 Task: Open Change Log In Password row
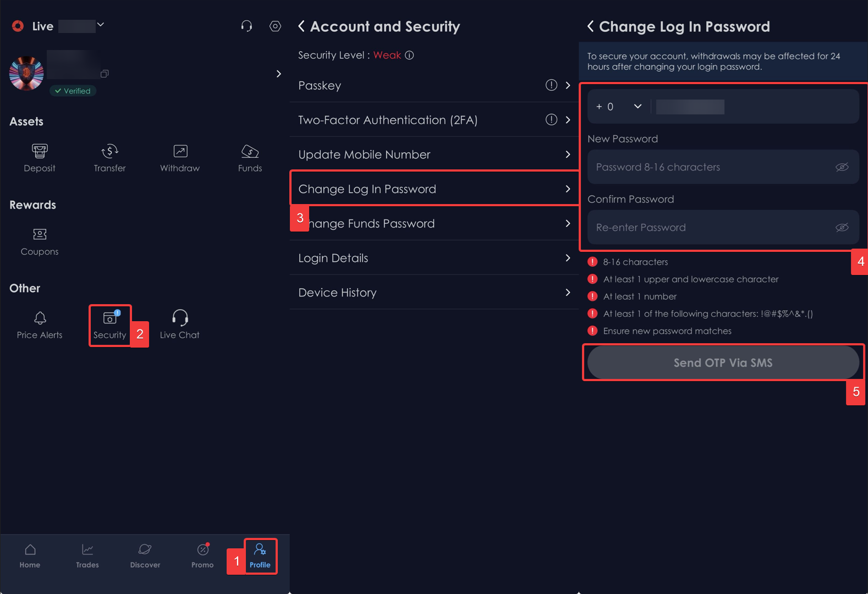pyautogui.click(x=434, y=189)
